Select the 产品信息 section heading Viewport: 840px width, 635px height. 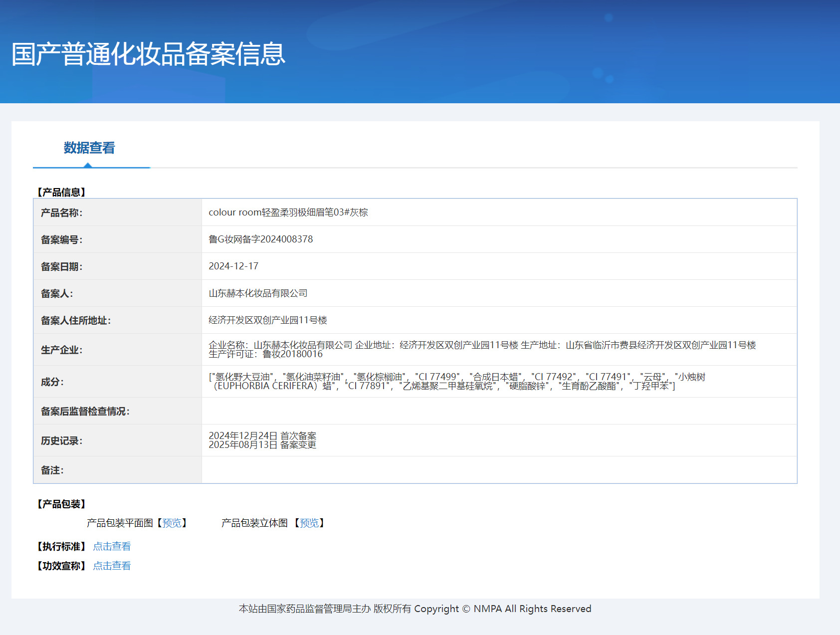point(61,192)
